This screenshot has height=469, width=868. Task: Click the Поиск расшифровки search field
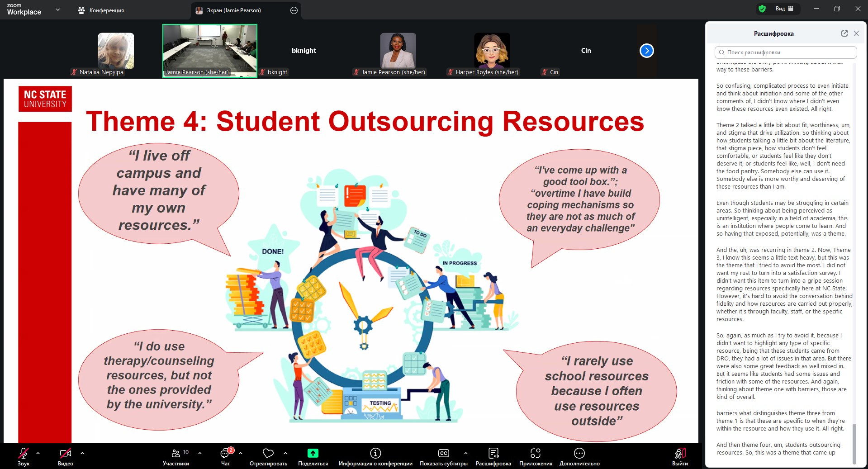click(x=786, y=52)
